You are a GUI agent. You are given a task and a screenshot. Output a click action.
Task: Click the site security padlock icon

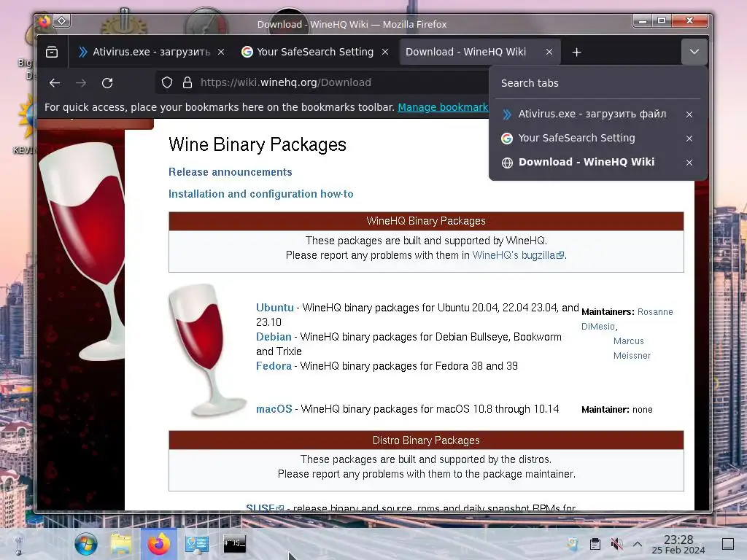187,83
